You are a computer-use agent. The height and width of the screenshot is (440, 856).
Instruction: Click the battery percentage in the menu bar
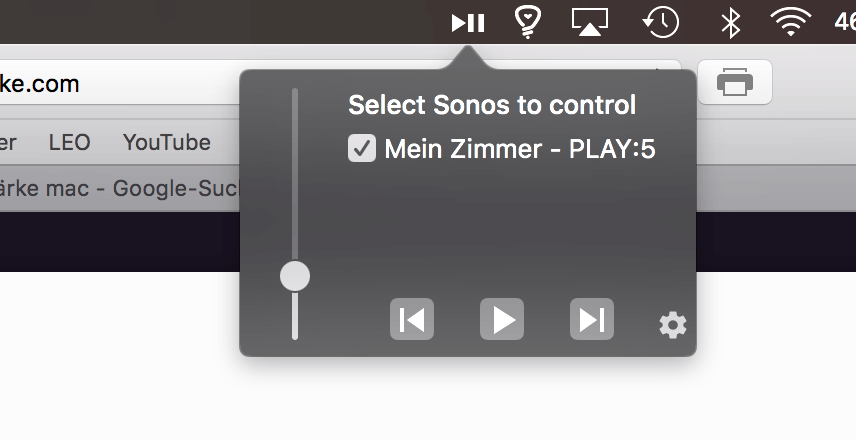845,22
